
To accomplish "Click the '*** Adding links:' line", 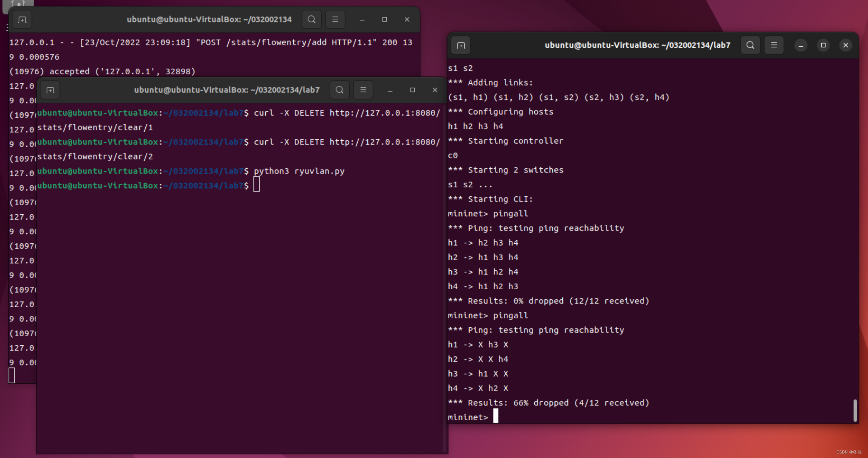I will tap(490, 82).
